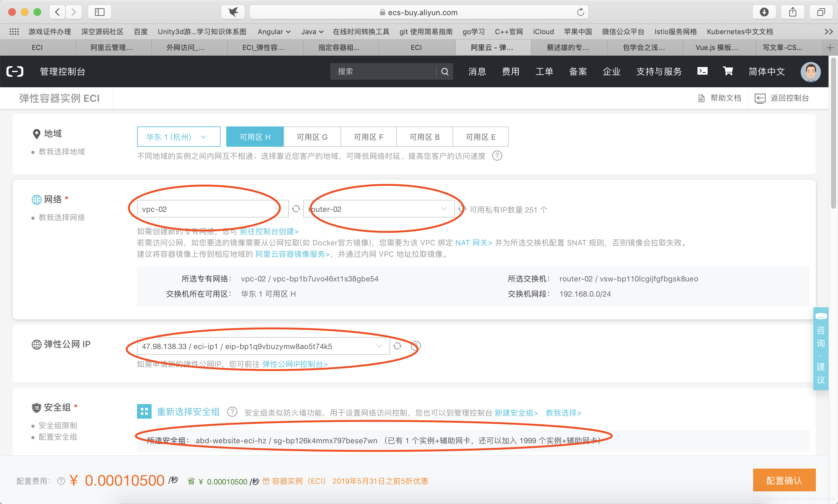Click the search magnifier icon

[x=445, y=72]
